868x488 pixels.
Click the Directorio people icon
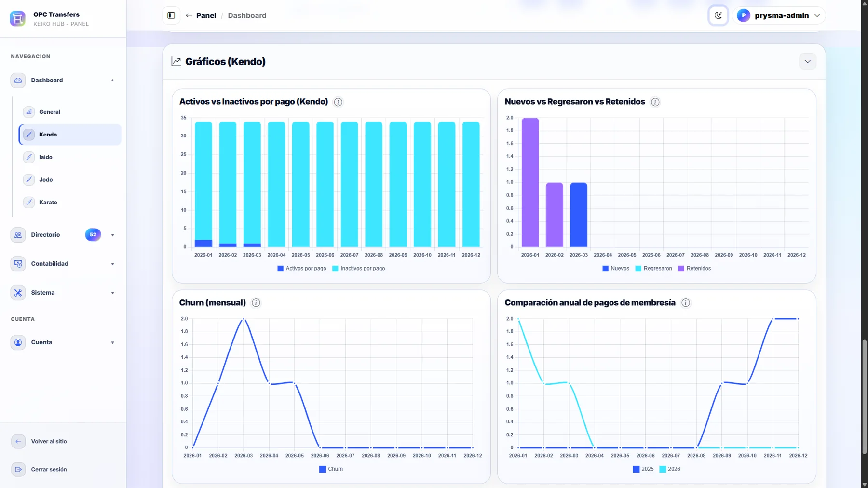pos(18,235)
